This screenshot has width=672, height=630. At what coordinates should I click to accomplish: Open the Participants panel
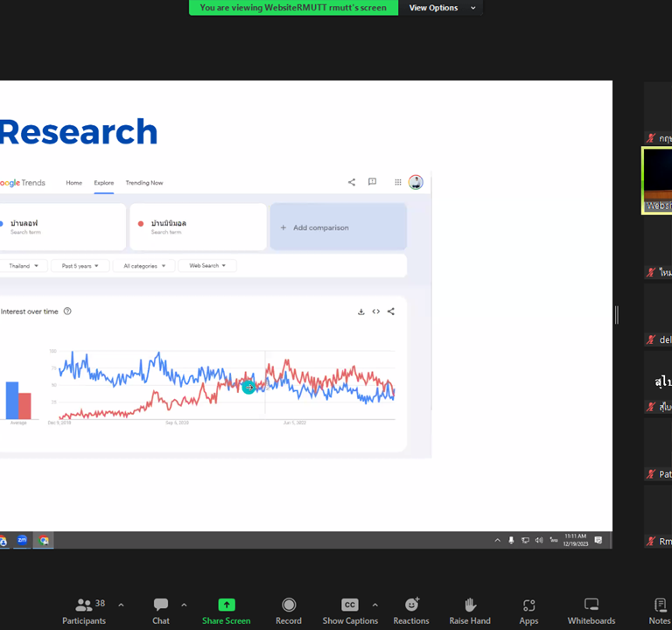[84, 612]
